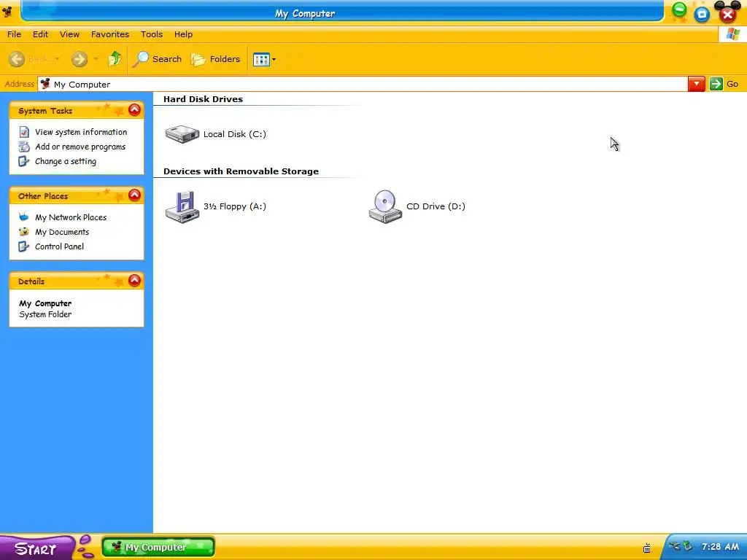Click the clock showing 7:28 AM
Image resolution: width=747 pixels, height=560 pixels.
click(x=720, y=547)
